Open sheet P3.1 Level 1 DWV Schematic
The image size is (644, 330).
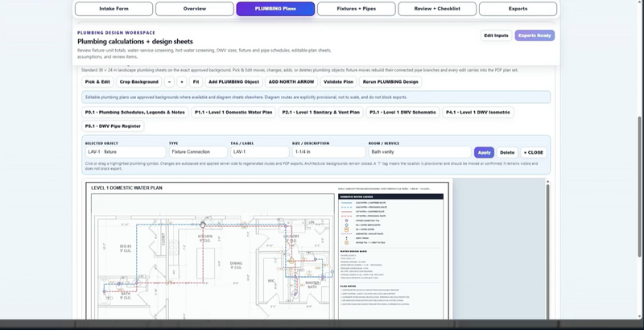point(403,112)
